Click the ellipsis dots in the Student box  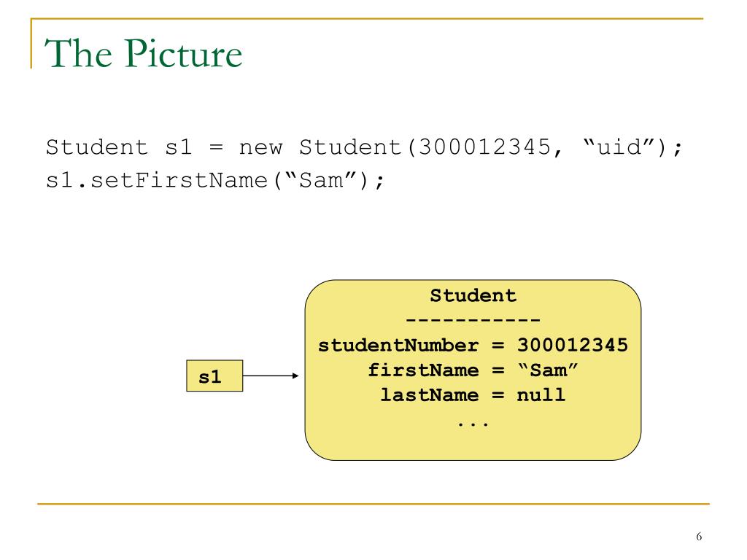(473, 424)
